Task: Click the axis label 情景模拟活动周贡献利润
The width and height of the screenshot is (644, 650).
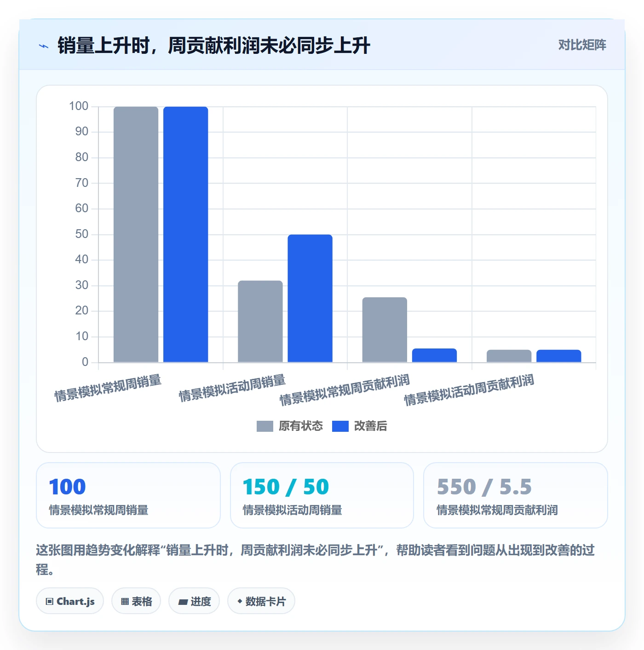Action: click(x=469, y=390)
